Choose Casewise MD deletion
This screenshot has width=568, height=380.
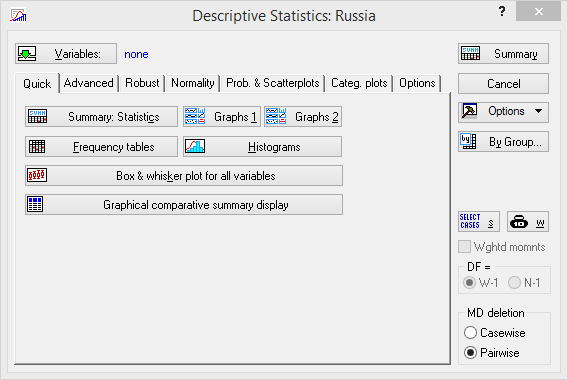[470, 333]
